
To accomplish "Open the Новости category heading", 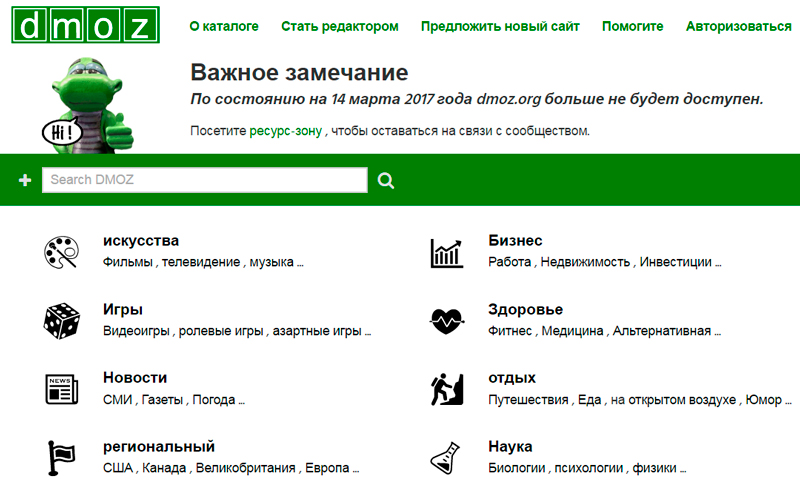I will [135, 378].
